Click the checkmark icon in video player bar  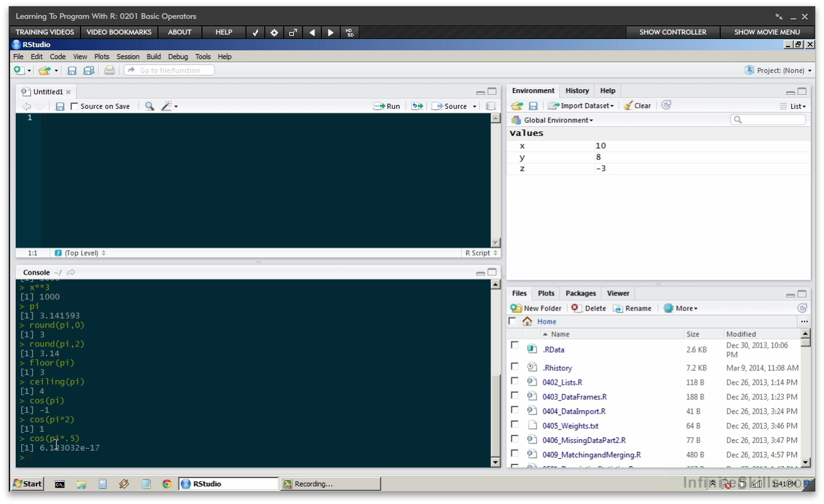tap(255, 32)
